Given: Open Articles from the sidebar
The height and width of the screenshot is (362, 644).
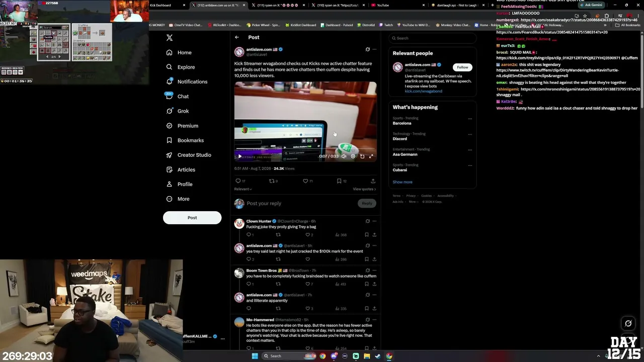Looking at the screenshot, I should [180, 169].
